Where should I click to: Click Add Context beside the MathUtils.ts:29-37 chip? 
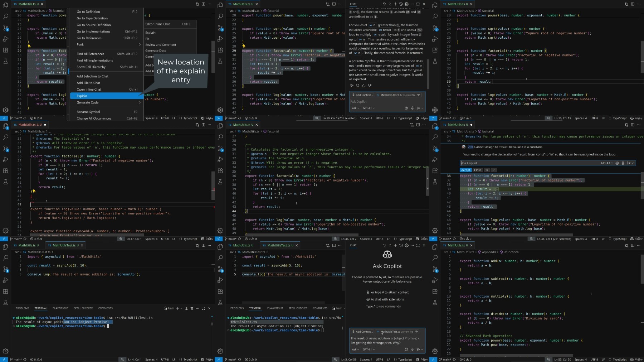(x=362, y=95)
